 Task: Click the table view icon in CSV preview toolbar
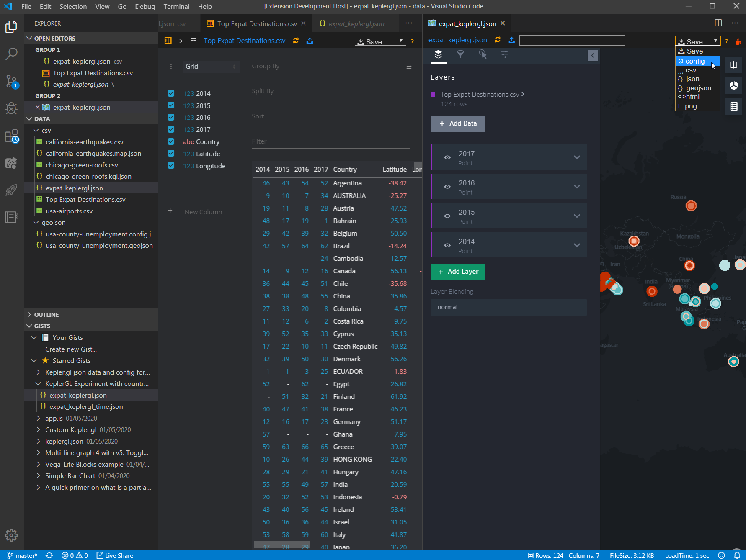pyautogui.click(x=168, y=41)
